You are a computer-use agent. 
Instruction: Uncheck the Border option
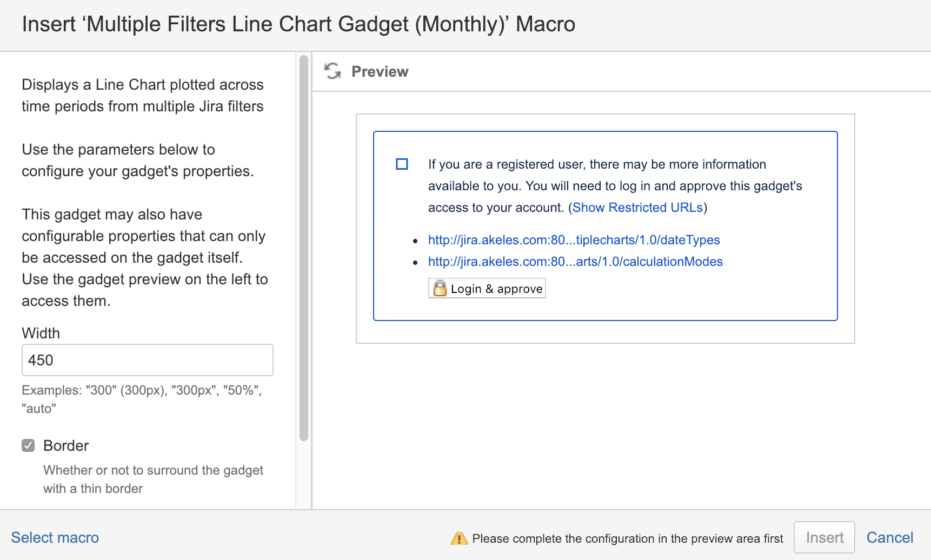pyautogui.click(x=28, y=445)
